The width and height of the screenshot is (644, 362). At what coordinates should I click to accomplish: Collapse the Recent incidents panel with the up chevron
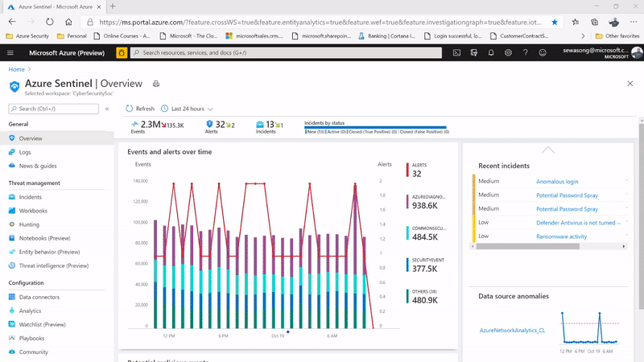[x=548, y=150]
